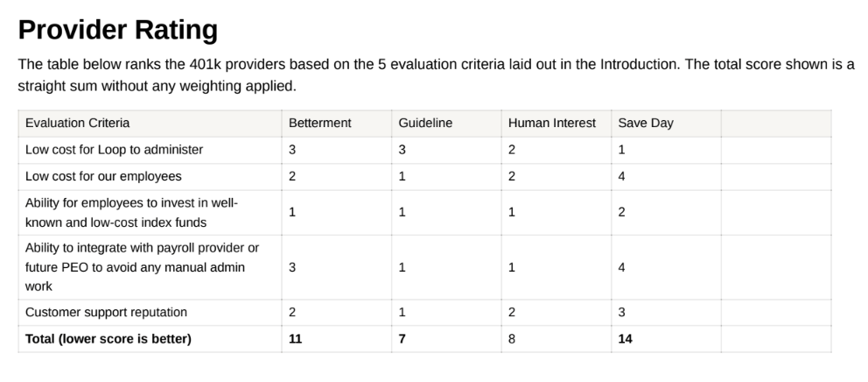Image resolution: width=868 pixels, height=382 pixels.
Task: Click Betterment's customer support reputation score
Action: coord(292,313)
